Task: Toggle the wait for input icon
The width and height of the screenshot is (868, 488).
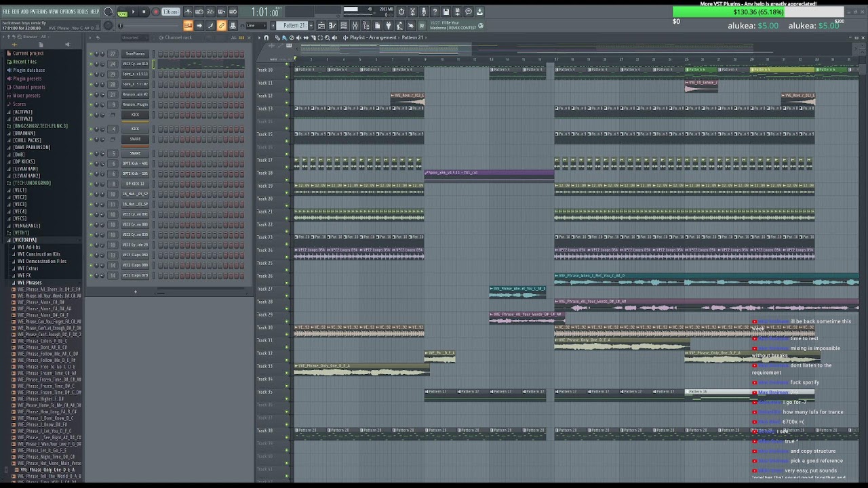Action: (x=199, y=12)
